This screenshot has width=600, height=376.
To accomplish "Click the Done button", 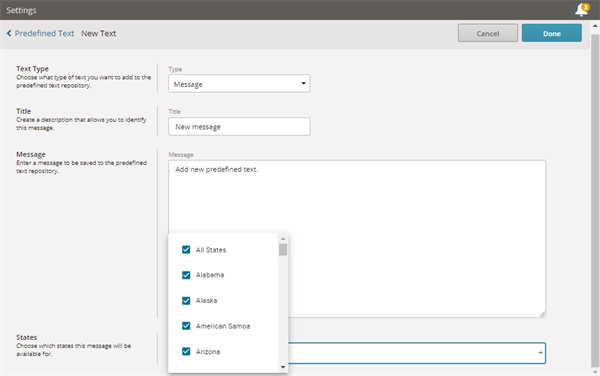I will 552,33.
